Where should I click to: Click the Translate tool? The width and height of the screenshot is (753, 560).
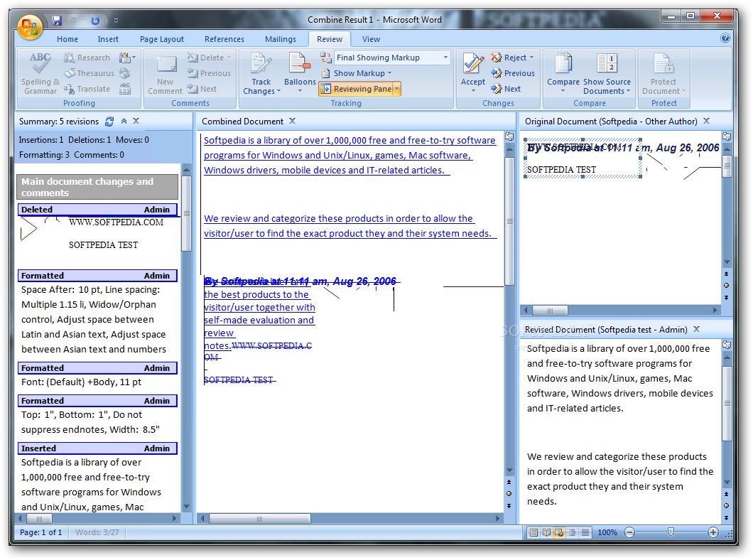(87, 89)
